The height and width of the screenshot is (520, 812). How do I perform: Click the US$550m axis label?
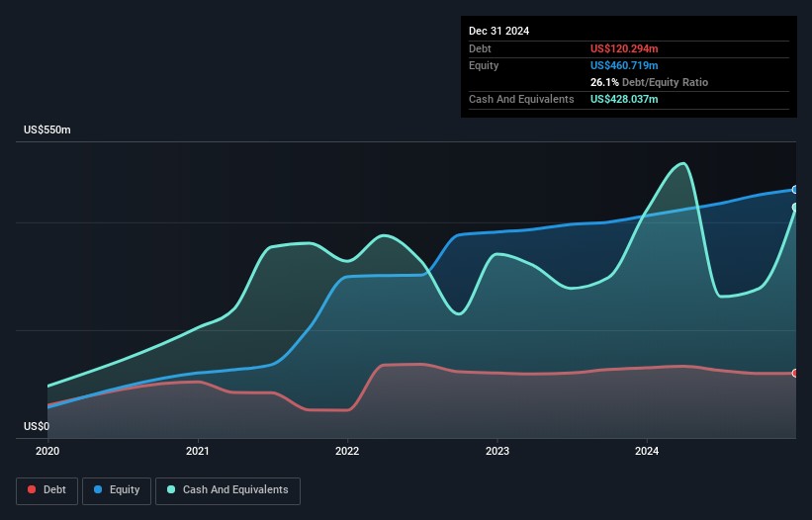tap(47, 130)
